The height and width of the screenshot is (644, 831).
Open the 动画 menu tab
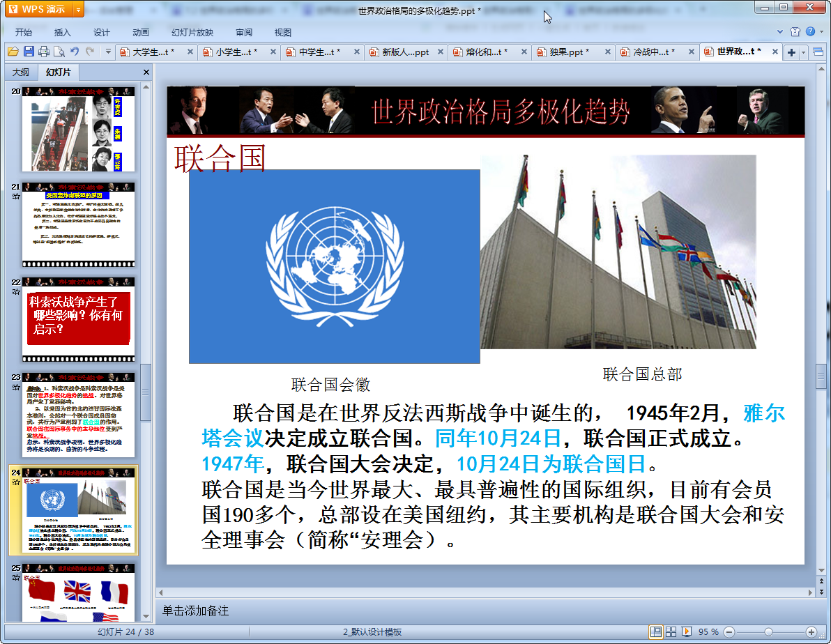[140, 32]
